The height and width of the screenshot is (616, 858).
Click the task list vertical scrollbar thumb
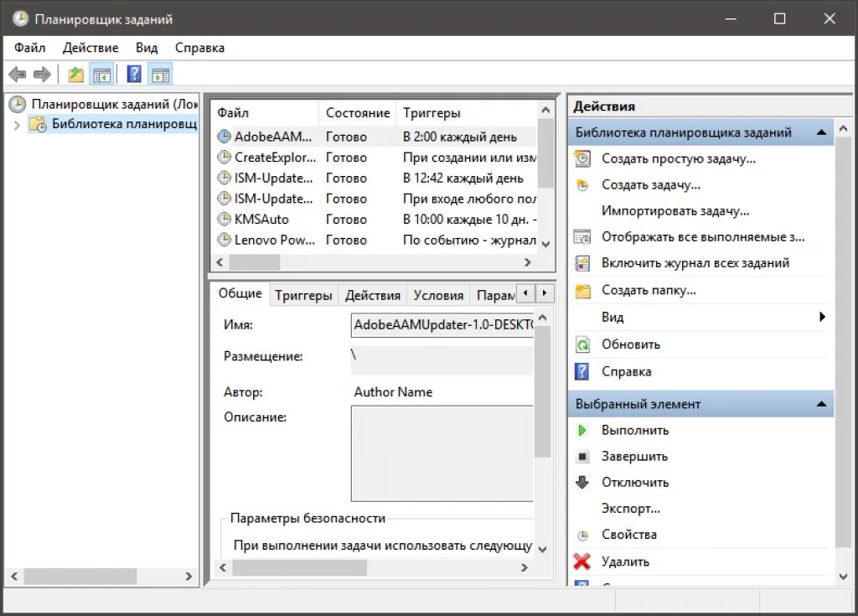545,153
